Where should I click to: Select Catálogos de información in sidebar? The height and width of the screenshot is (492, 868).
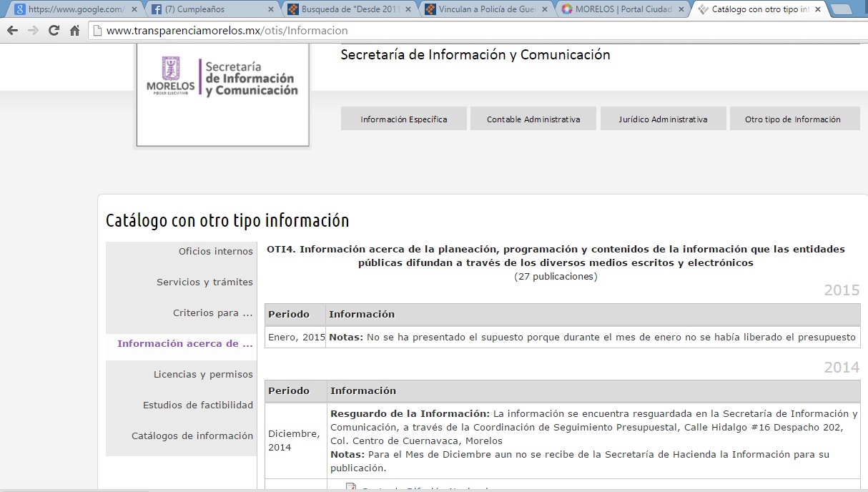coord(192,436)
